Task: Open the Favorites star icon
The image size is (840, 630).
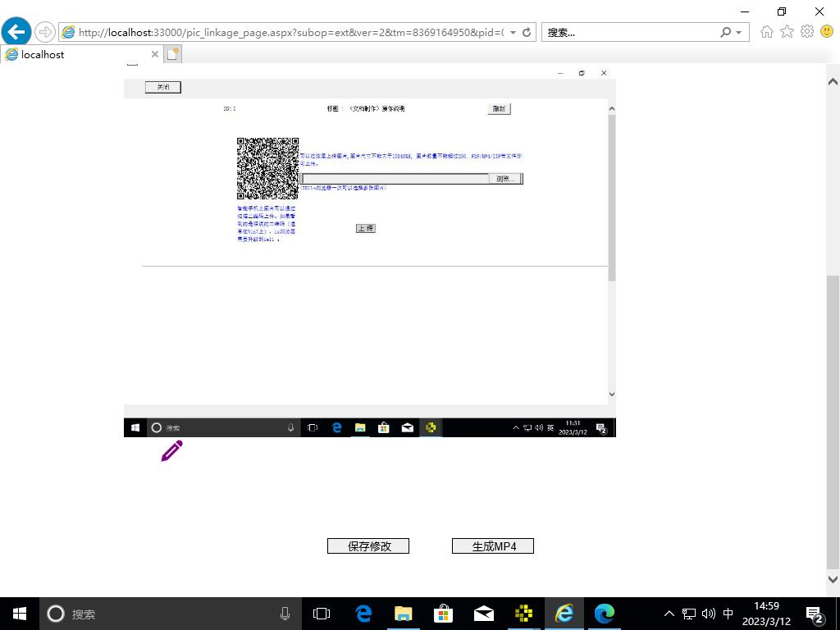Action: [787, 32]
